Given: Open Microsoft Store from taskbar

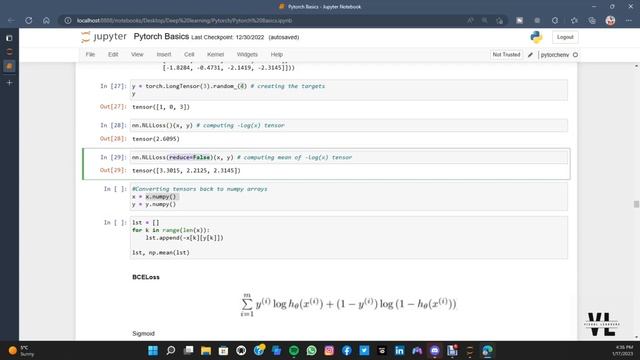Looking at the screenshot, I should click(x=223, y=351).
